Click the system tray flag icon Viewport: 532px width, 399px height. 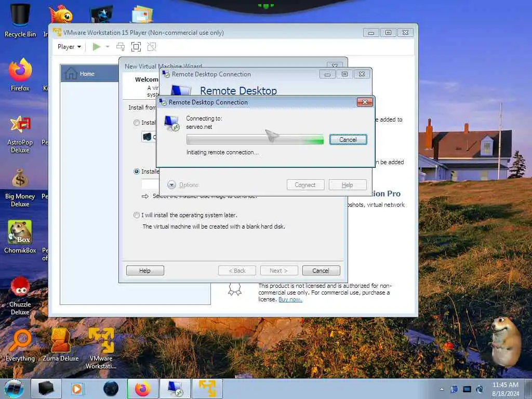tap(454, 389)
